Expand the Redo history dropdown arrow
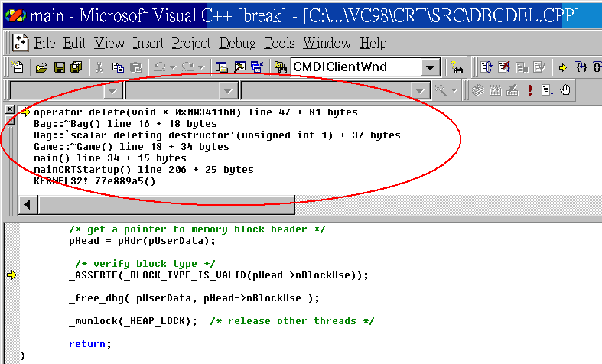602x364 pixels. 201,67
